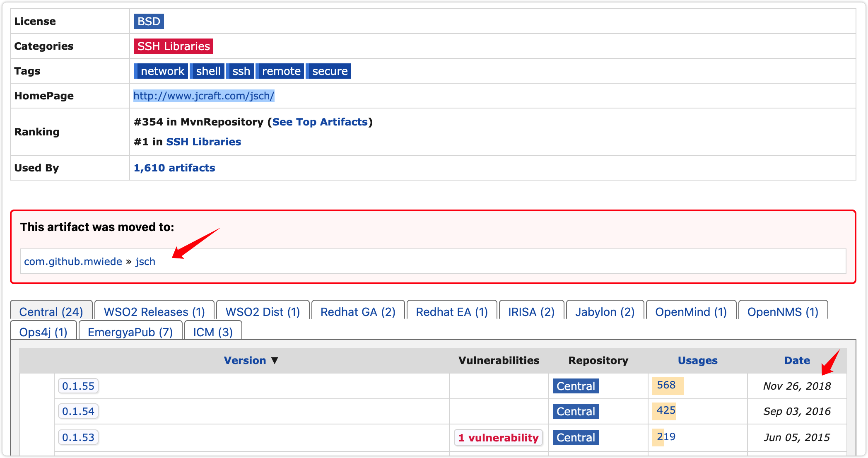Open the jcraft.com homepage link

pos(203,96)
